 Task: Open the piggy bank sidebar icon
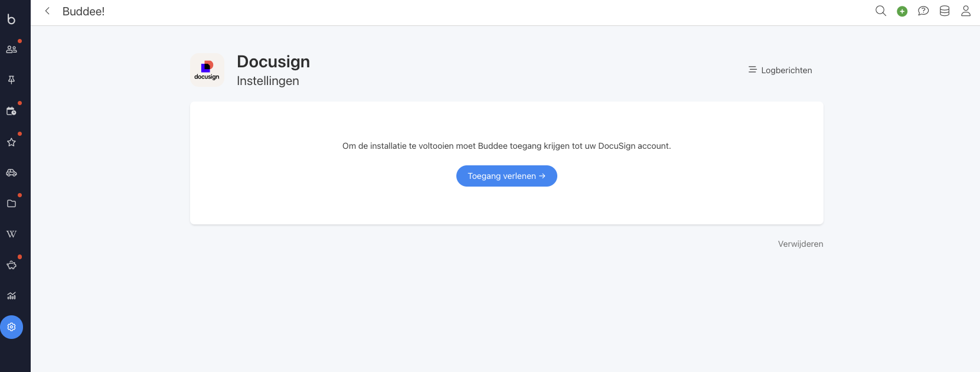tap(11, 265)
